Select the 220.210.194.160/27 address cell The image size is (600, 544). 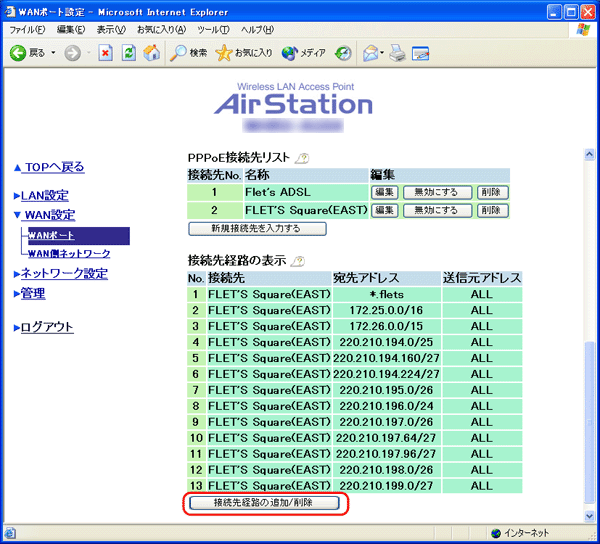pos(387,358)
